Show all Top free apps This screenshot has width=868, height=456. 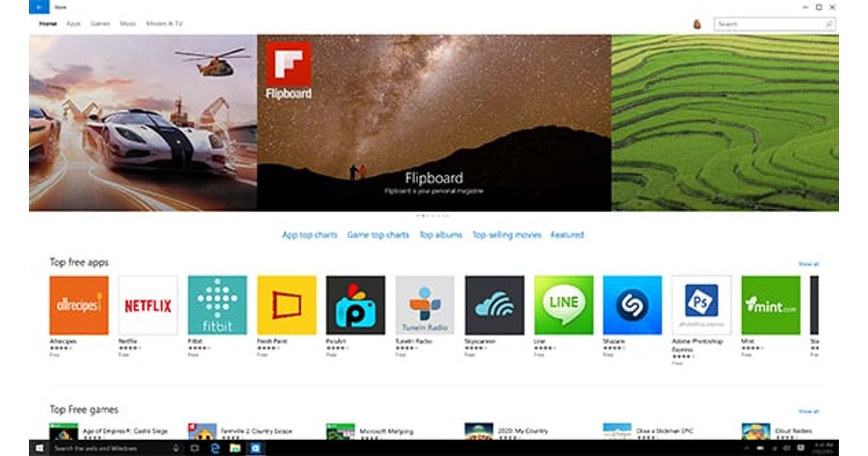[x=808, y=264]
